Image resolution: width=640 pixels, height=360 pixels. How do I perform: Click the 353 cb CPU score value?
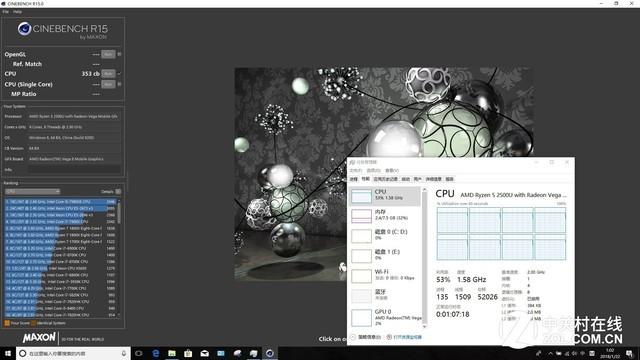(90, 73)
